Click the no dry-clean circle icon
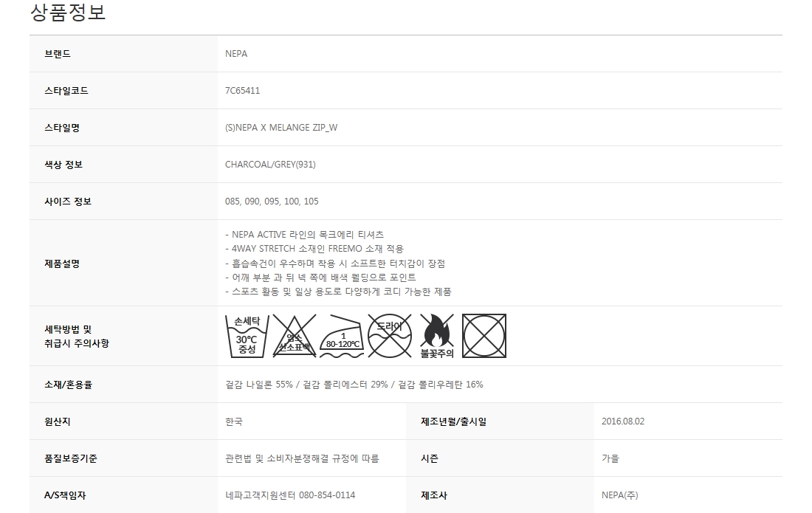This screenshot has width=812, height=513. [390, 336]
